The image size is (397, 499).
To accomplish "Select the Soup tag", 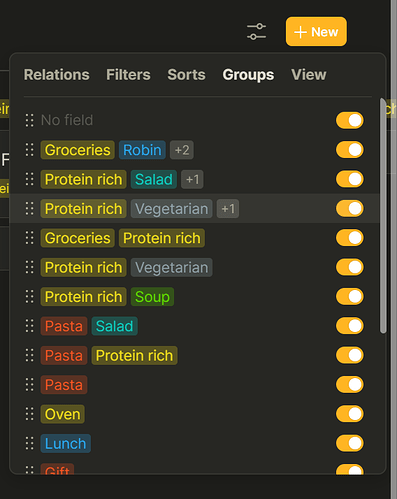I will point(152,297).
